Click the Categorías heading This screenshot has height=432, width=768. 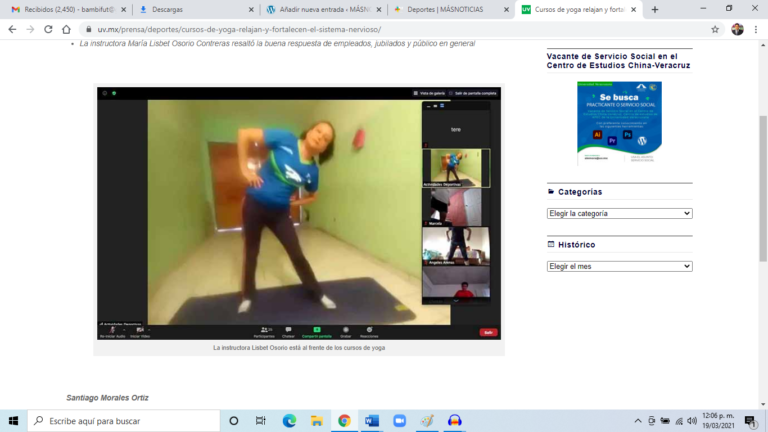(580, 192)
